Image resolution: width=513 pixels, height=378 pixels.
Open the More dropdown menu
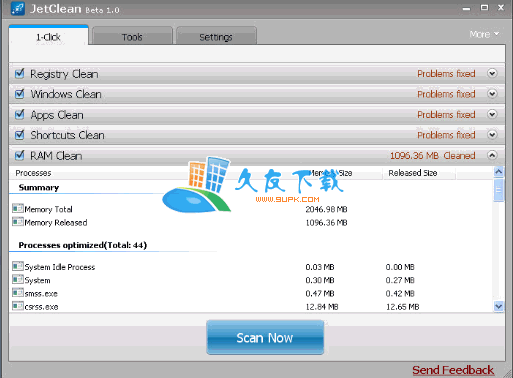[x=484, y=34]
